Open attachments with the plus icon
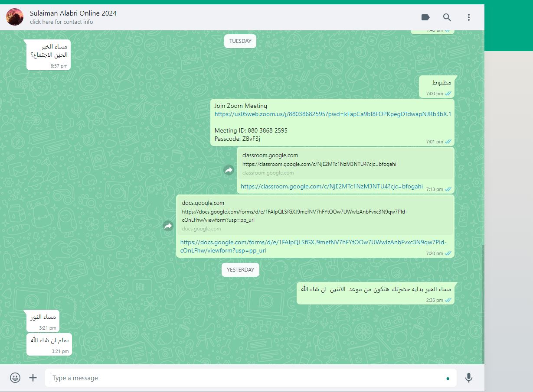This screenshot has height=392, width=533. (33, 378)
